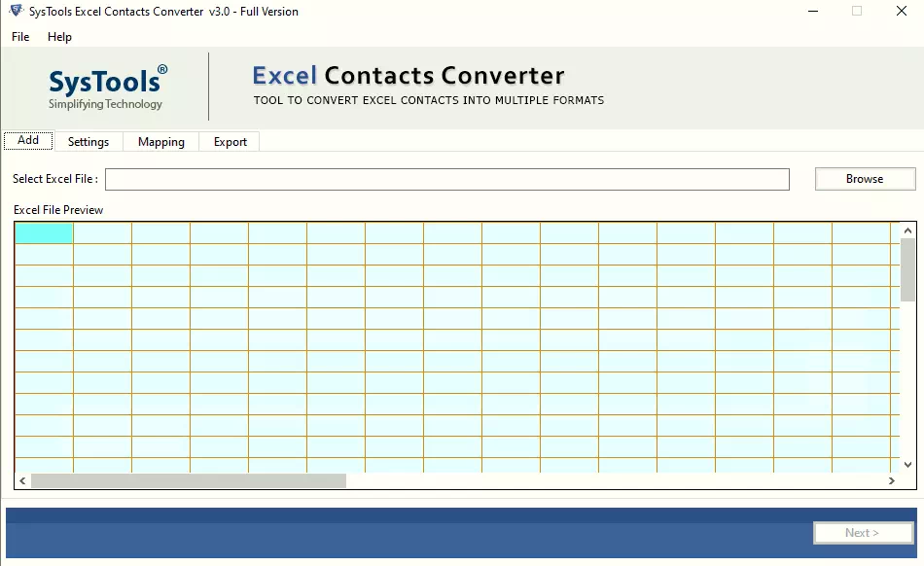The width and height of the screenshot is (924, 566).
Task: Open the File menu
Action: pos(20,37)
